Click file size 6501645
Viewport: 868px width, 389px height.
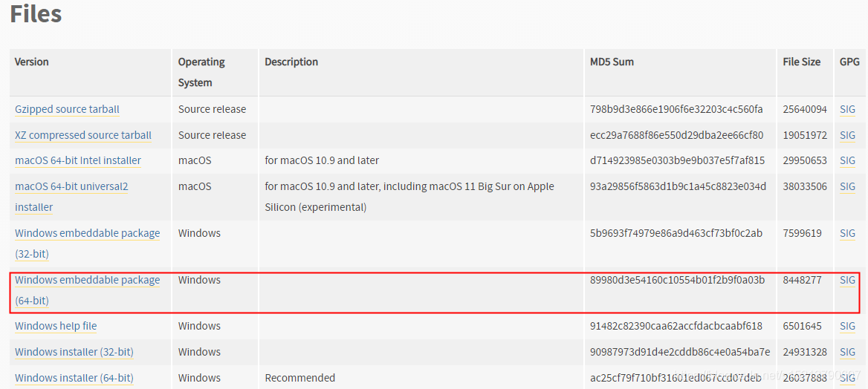[802, 326]
